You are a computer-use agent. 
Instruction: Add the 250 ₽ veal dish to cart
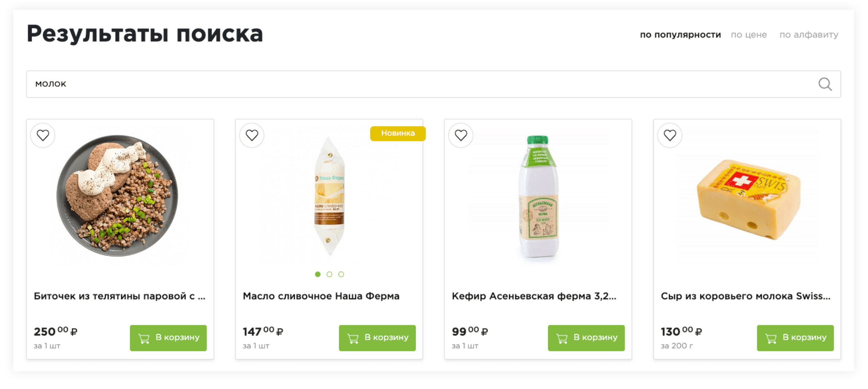168,338
